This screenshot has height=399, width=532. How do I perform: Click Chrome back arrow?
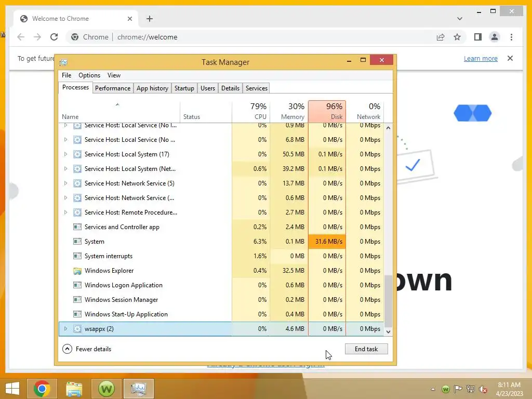click(21, 37)
